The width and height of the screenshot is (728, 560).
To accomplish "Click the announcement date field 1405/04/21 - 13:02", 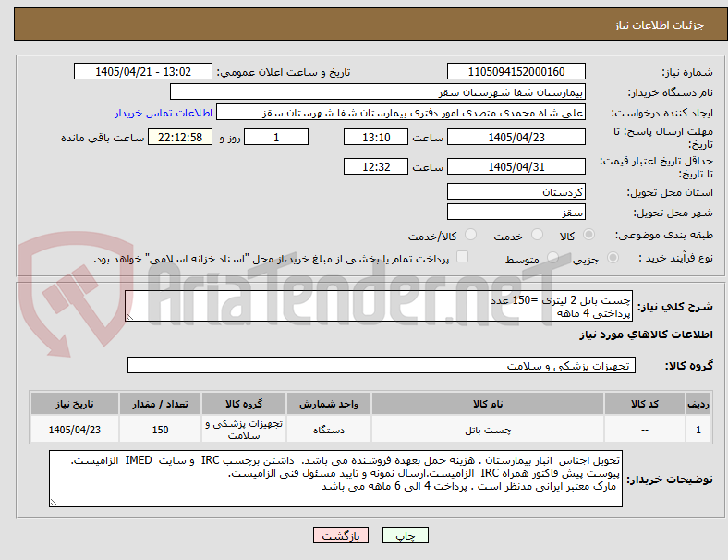I will point(143,71).
